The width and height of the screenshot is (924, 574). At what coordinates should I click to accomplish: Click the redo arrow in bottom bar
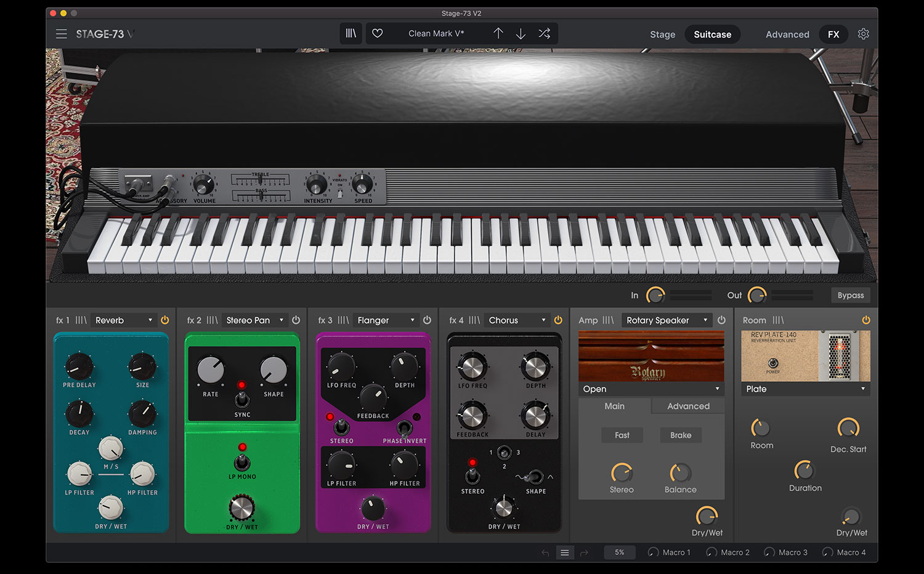[x=584, y=553]
